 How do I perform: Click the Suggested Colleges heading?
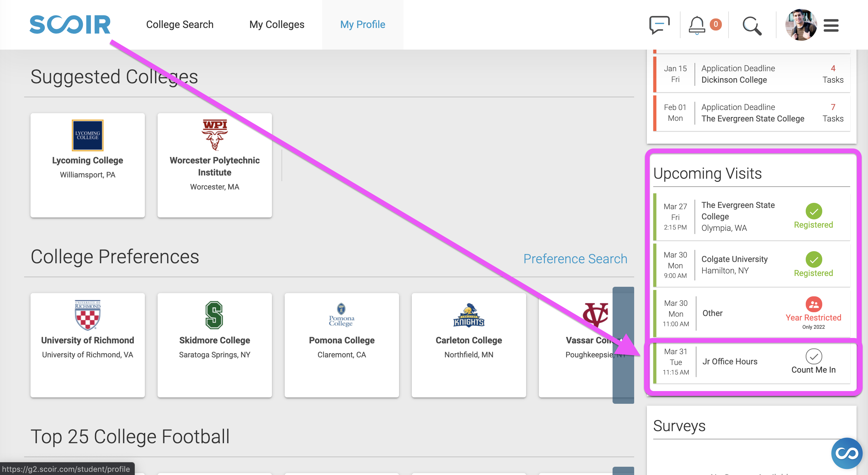114,77
